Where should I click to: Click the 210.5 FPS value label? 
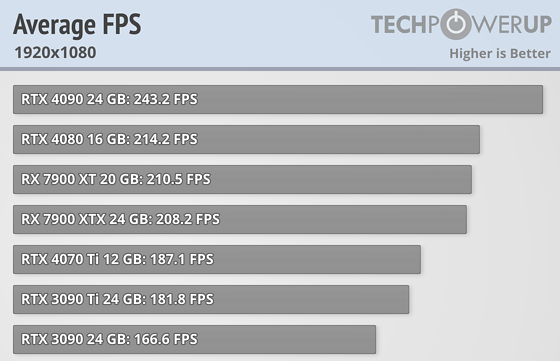pos(179,179)
